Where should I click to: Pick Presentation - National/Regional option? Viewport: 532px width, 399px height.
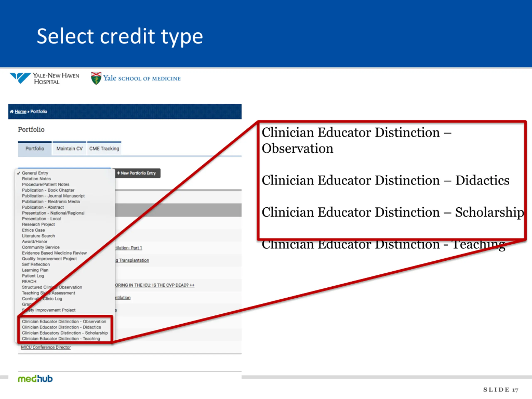[53, 213]
